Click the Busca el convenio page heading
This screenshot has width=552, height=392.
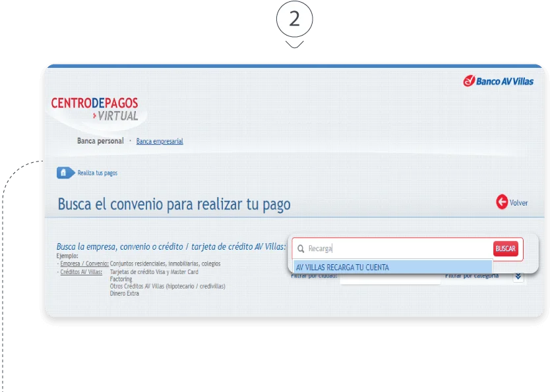point(174,204)
